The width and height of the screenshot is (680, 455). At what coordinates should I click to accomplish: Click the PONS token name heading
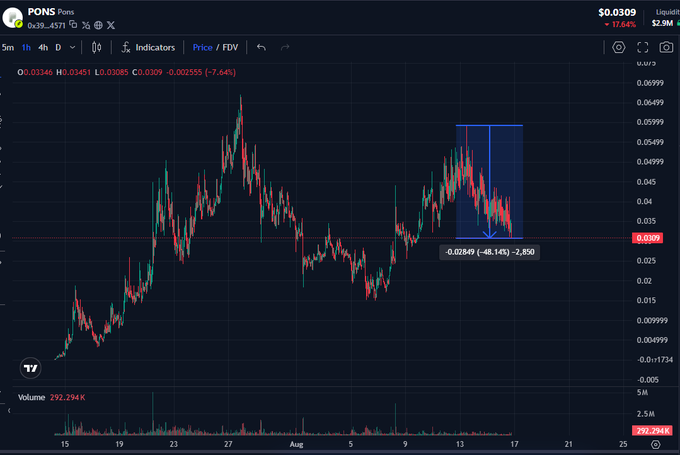(x=41, y=12)
